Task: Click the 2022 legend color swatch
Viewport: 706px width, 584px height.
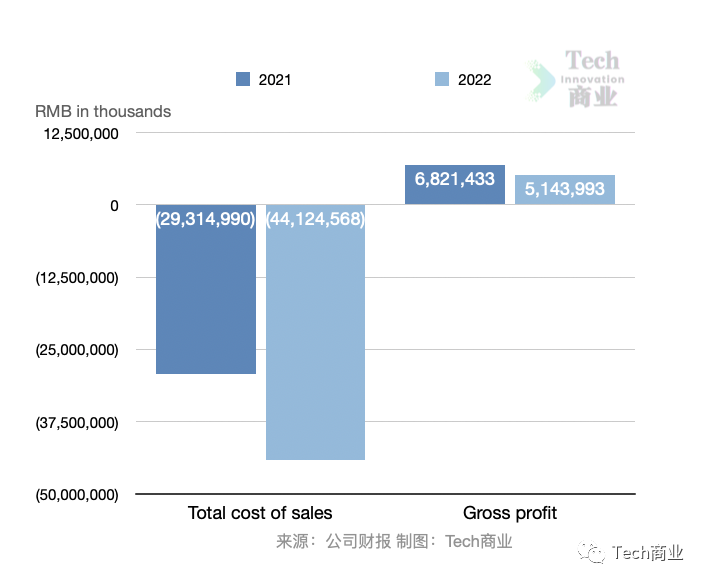Action: point(442,79)
